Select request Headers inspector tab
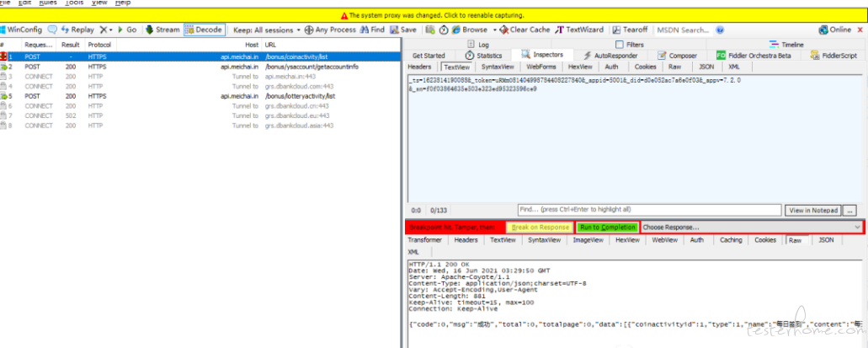The width and height of the screenshot is (868, 348). [x=419, y=67]
